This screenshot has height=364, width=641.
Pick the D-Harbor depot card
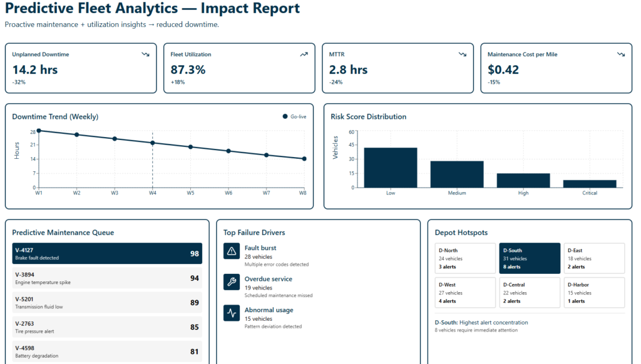[594, 293]
